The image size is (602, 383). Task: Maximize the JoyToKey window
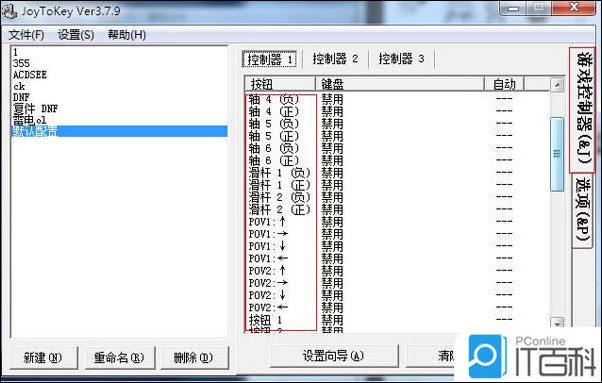(x=539, y=7)
